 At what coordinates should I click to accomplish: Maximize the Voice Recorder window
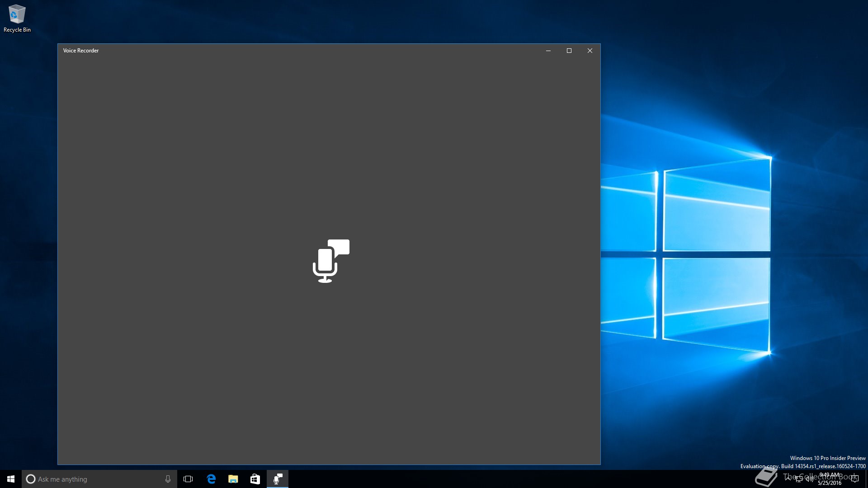(569, 51)
